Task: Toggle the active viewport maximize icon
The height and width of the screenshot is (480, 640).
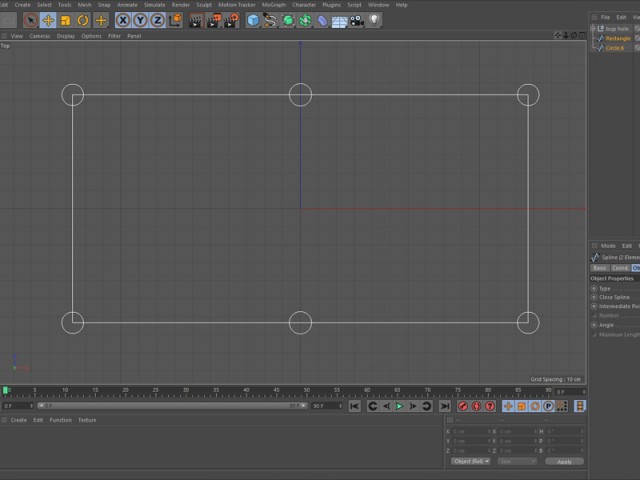Action: click(x=582, y=36)
